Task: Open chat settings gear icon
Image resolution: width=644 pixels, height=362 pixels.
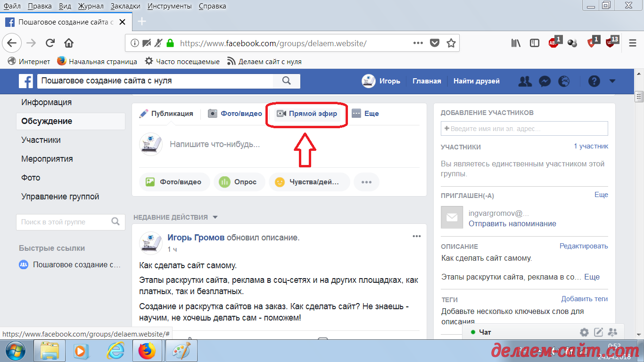Action: pyautogui.click(x=584, y=332)
